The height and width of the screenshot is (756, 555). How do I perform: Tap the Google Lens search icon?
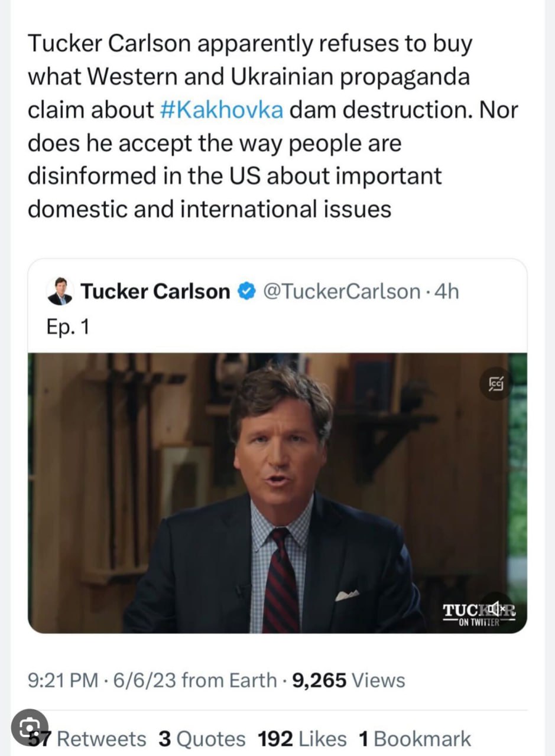(30, 727)
